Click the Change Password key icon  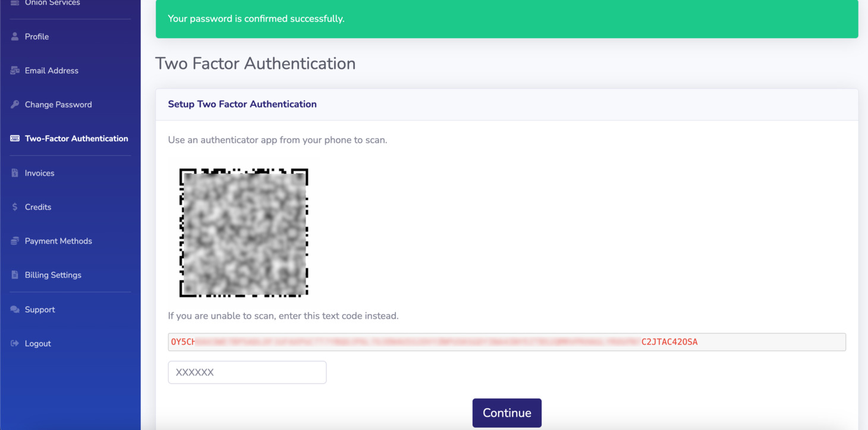15,105
